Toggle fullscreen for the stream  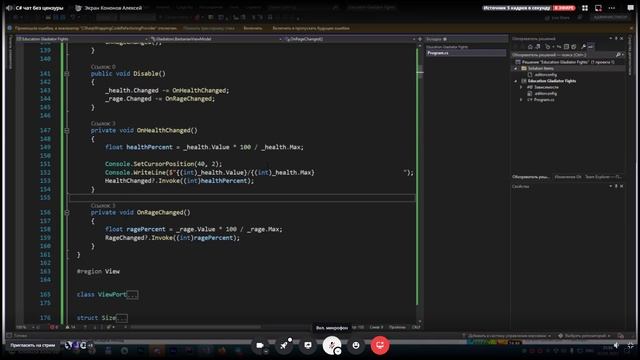tap(631, 345)
